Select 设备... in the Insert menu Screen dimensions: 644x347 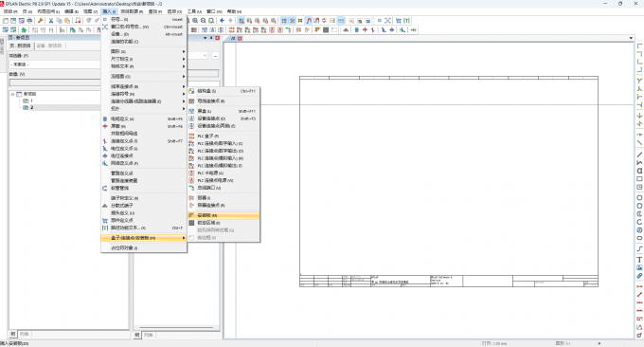(x=144, y=34)
